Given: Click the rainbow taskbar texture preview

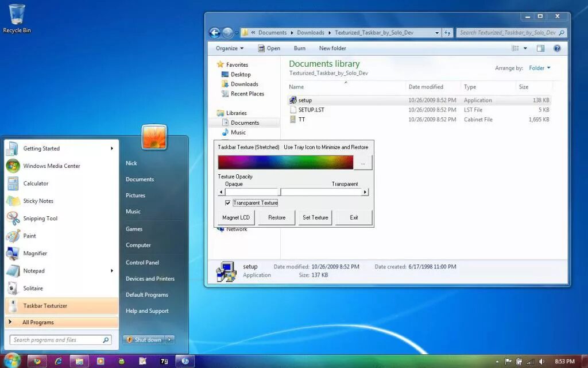Looking at the screenshot, I should (x=285, y=163).
